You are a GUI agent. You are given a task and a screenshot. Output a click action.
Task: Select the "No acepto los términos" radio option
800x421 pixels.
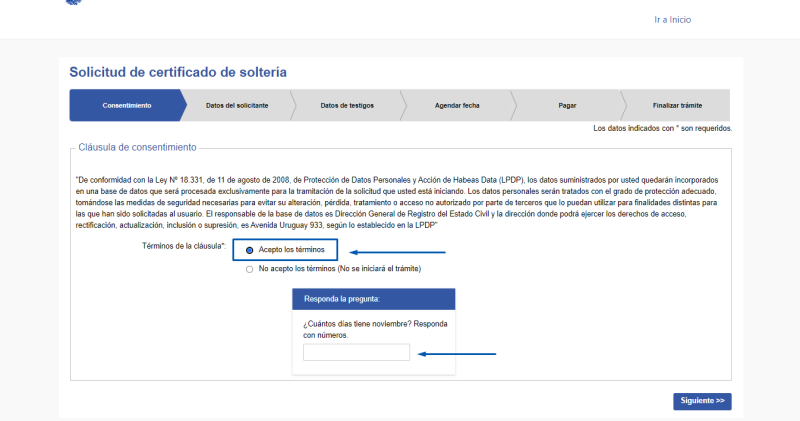[250, 269]
